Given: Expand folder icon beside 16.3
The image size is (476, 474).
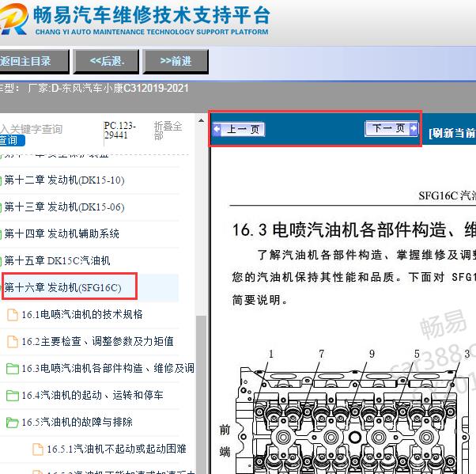Looking at the screenshot, I should coord(13,369).
